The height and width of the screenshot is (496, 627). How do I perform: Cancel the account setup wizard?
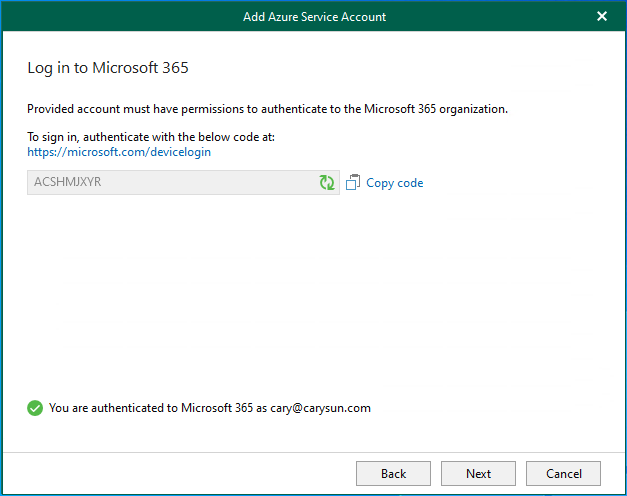563,473
